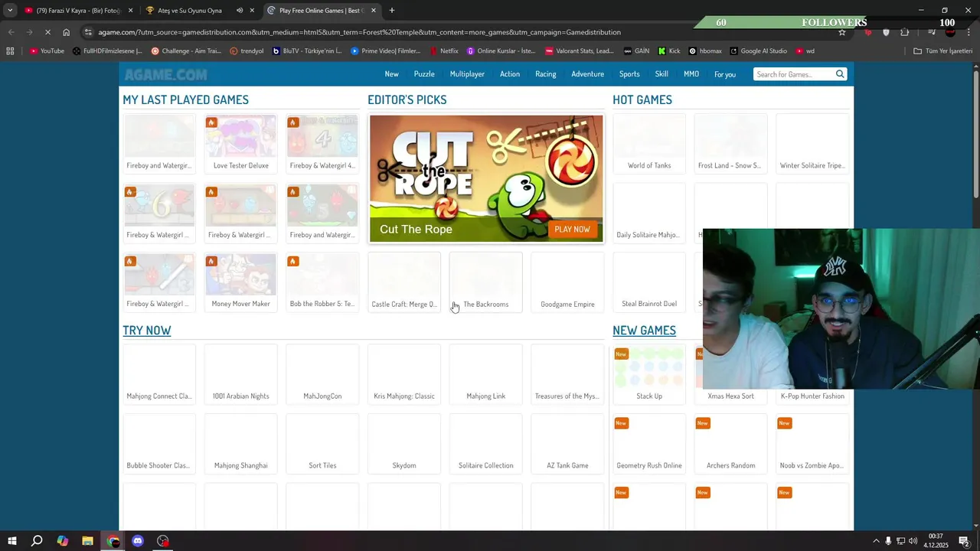The height and width of the screenshot is (551, 980).
Task: Open the Skill category
Action: tap(661, 74)
